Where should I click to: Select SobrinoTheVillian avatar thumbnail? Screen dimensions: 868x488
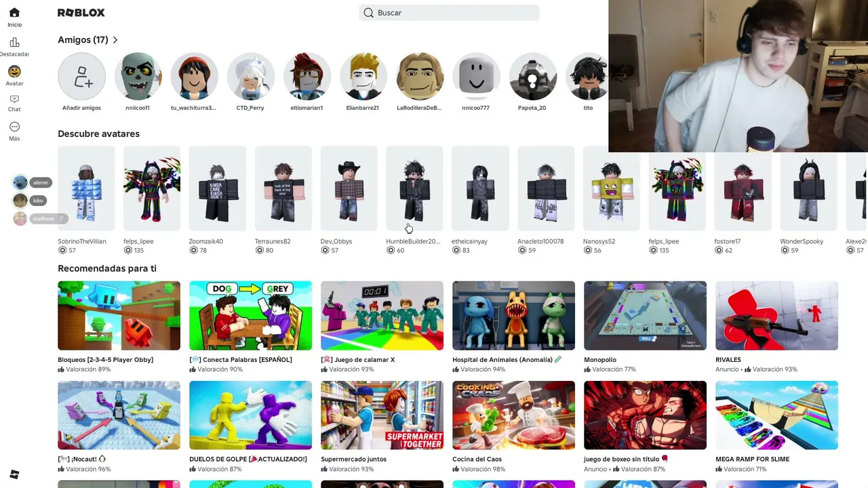[86, 188]
